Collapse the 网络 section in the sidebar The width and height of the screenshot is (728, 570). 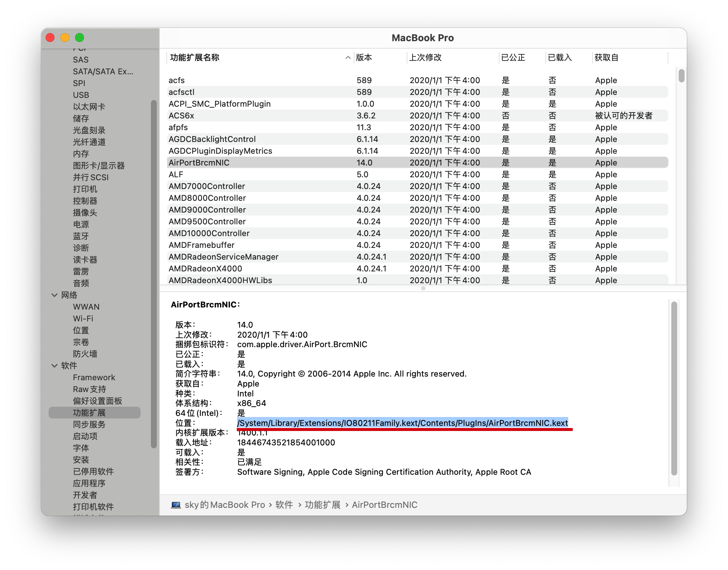[54, 295]
